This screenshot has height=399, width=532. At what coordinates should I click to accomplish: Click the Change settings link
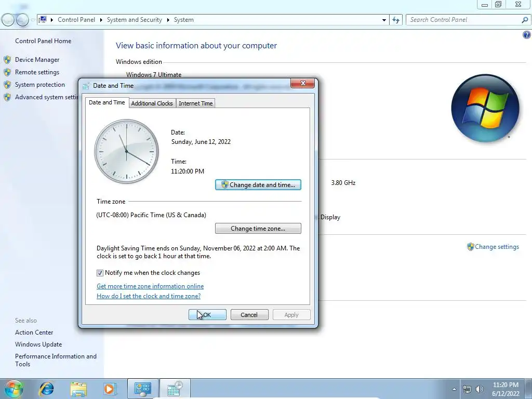497,247
